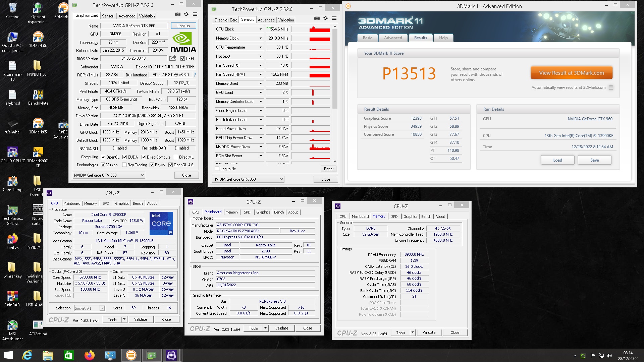Open SPD tab in CPU-Z Memory window

pos(394,217)
